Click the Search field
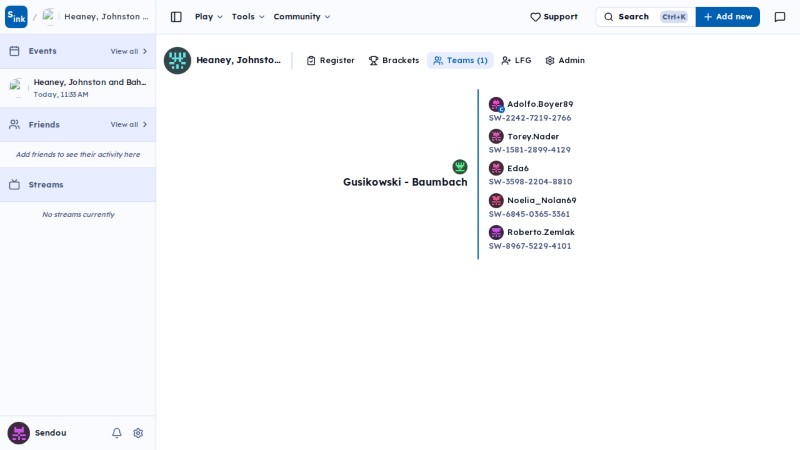The image size is (800, 450). tap(645, 17)
